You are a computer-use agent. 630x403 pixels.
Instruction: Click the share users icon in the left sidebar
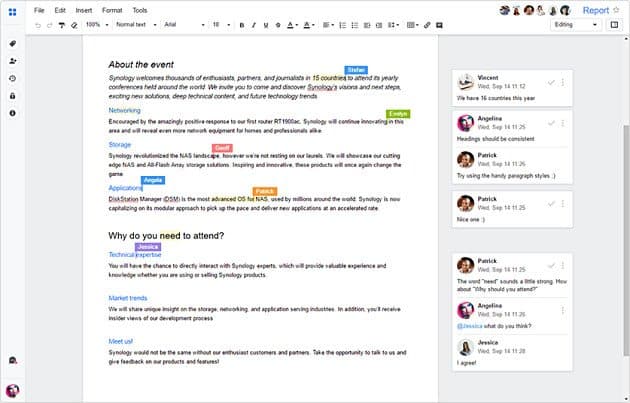[x=12, y=61]
